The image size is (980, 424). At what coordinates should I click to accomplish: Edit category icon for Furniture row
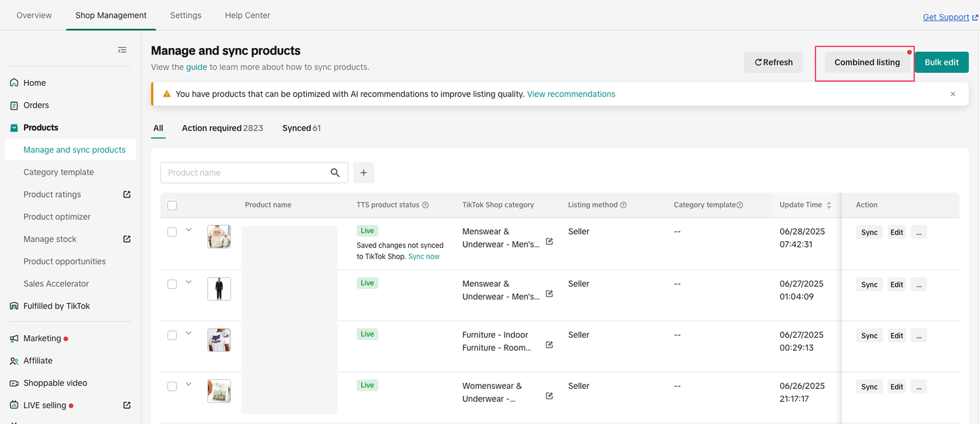tap(549, 345)
